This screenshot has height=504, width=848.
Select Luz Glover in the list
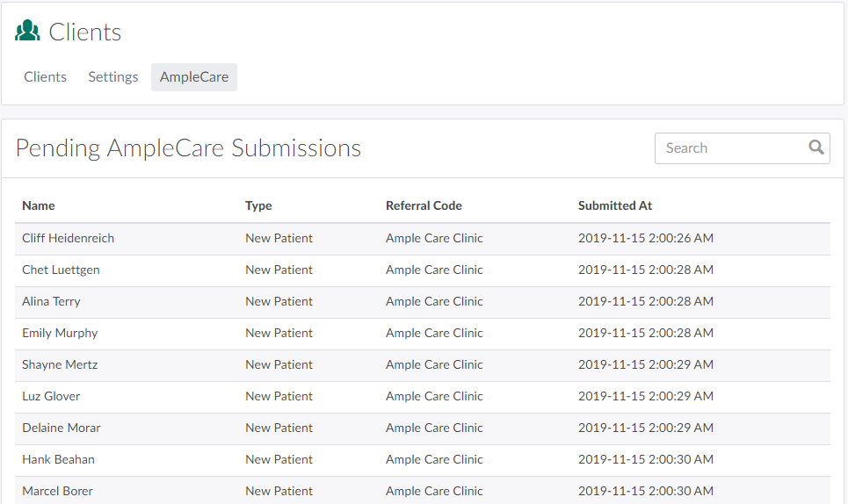click(x=51, y=396)
